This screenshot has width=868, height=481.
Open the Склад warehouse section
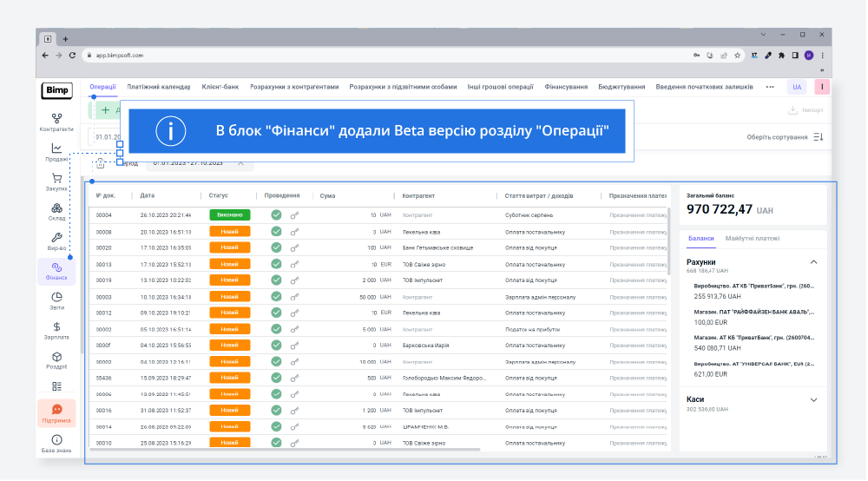56,212
